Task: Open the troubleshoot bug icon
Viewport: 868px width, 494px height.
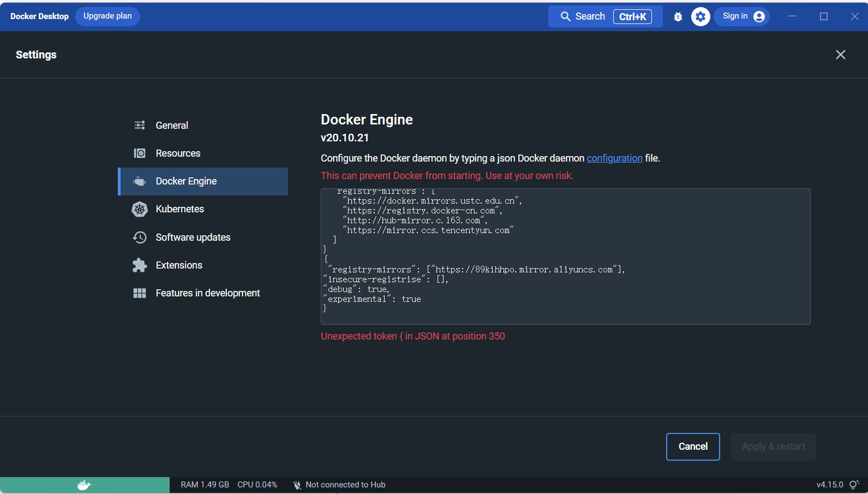Action: tap(678, 17)
